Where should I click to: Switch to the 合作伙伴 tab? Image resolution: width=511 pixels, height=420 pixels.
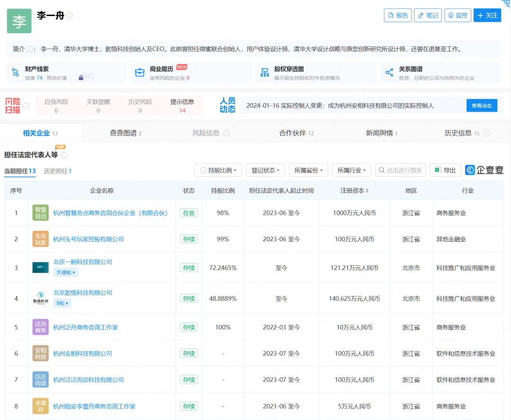point(296,133)
